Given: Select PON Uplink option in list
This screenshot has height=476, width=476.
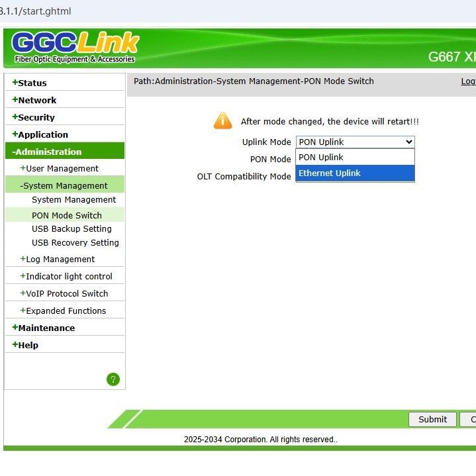Looking at the screenshot, I should pyautogui.click(x=354, y=157).
